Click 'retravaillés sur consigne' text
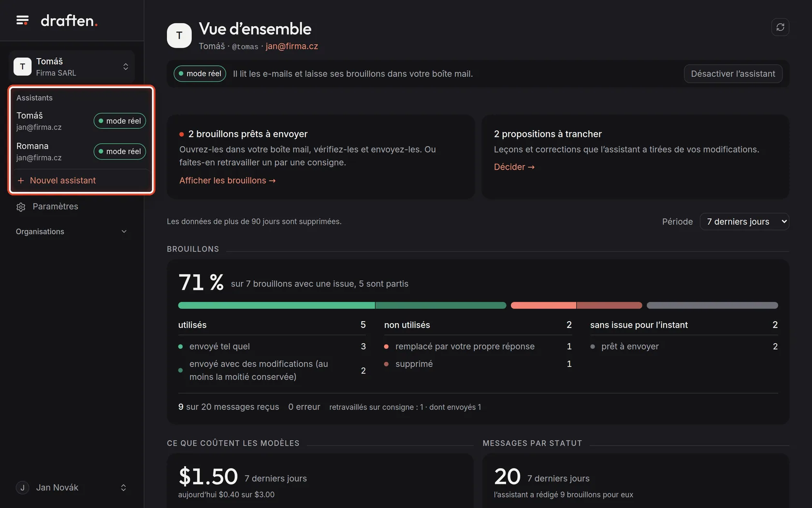 click(405, 407)
